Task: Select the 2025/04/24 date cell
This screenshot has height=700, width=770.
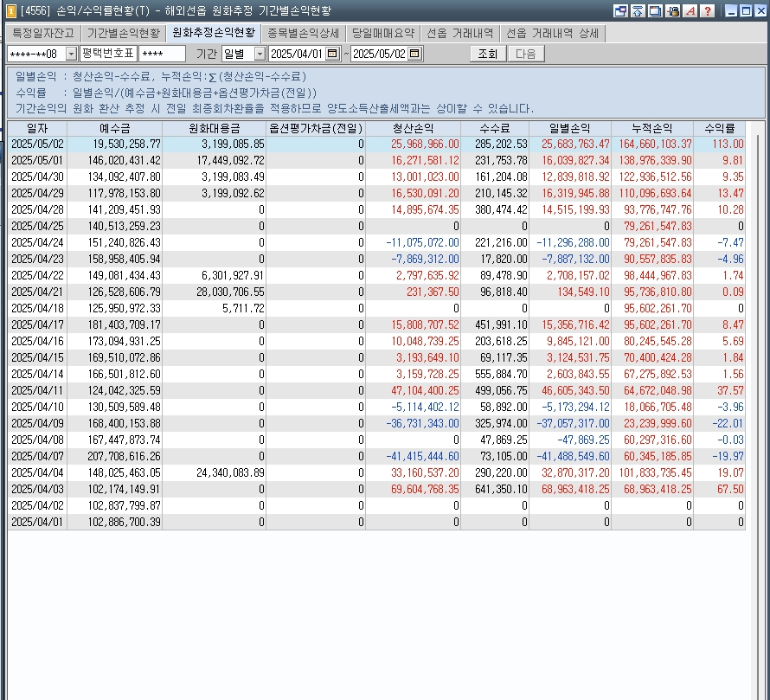Action: pos(37,242)
